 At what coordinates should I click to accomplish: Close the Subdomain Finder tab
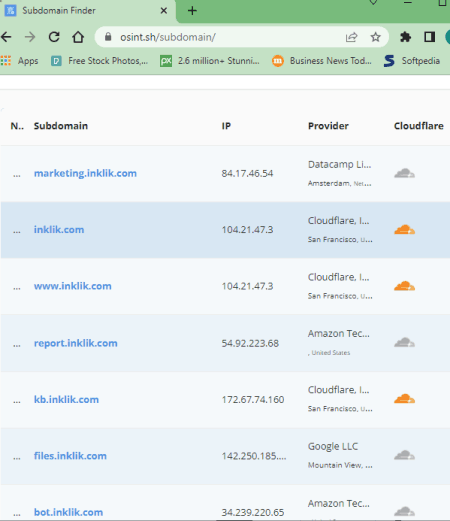point(164,11)
